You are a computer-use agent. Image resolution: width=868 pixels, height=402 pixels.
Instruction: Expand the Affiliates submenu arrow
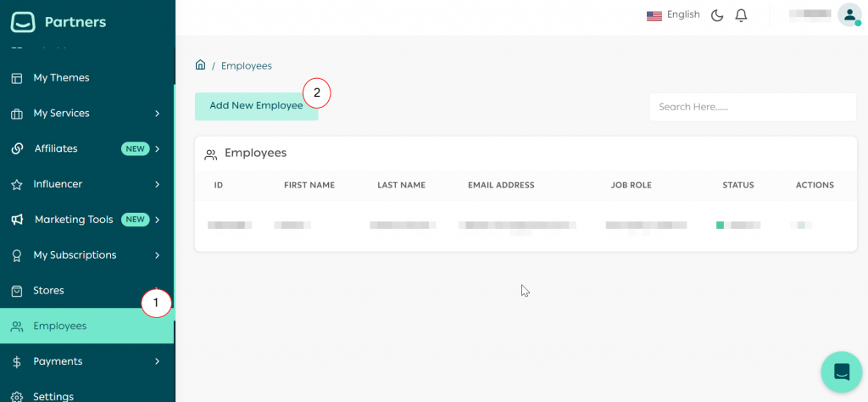(x=157, y=149)
